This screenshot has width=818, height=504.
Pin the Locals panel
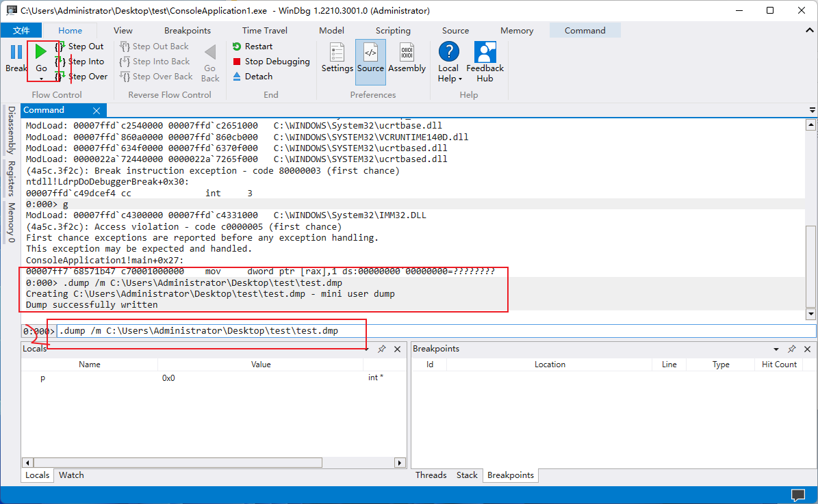point(382,349)
